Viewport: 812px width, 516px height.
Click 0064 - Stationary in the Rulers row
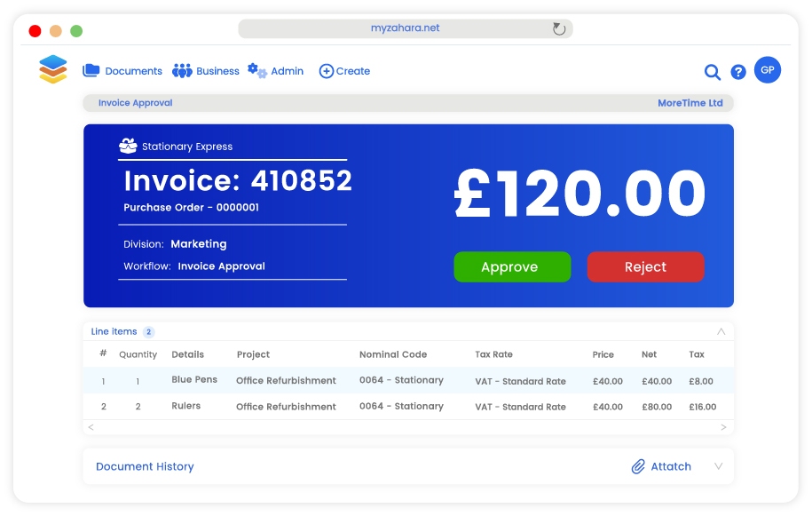pyautogui.click(x=401, y=406)
